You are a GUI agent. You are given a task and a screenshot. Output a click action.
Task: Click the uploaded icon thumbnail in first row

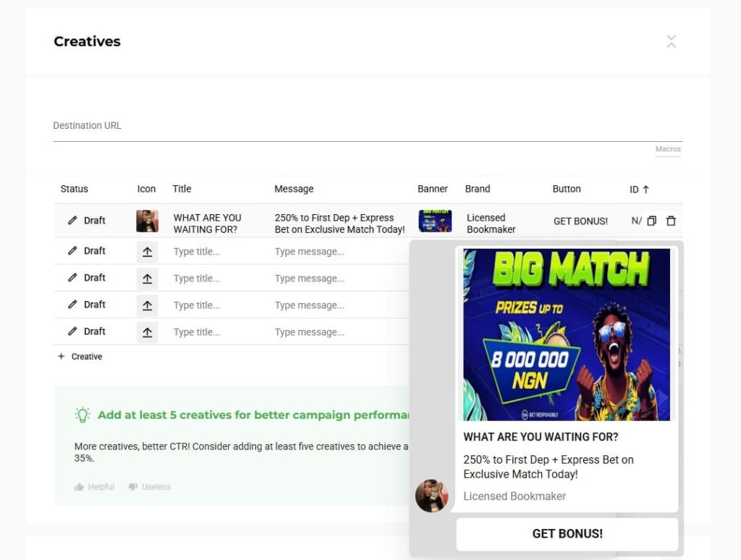(x=148, y=221)
